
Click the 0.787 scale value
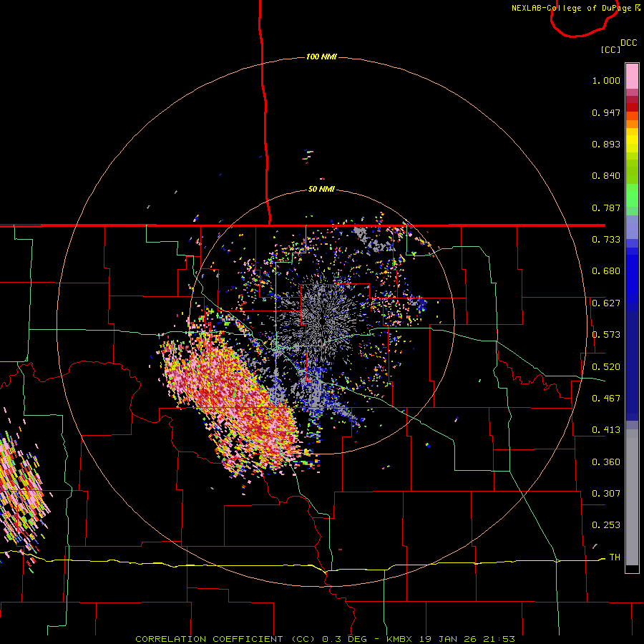click(606, 208)
